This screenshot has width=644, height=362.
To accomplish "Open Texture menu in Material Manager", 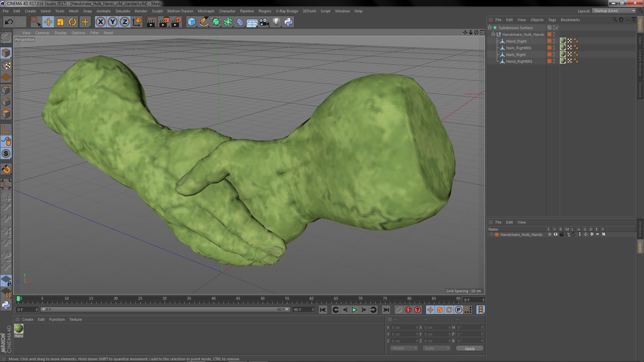I will coord(75,319).
